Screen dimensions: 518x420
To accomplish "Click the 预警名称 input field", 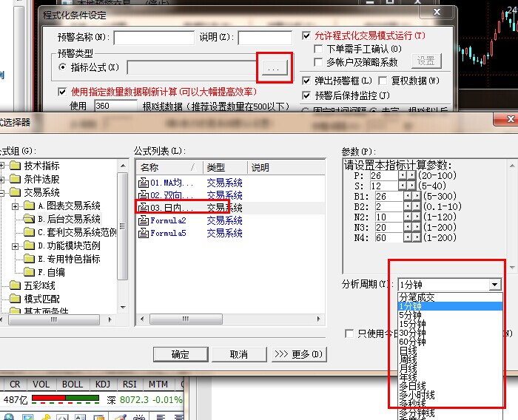I will (154, 38).
